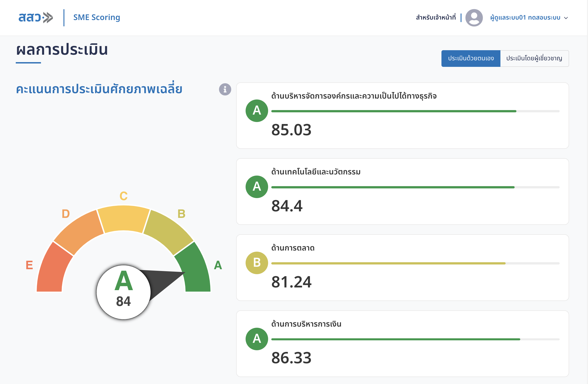Click the green A badge for 85.03

point(257,111)
